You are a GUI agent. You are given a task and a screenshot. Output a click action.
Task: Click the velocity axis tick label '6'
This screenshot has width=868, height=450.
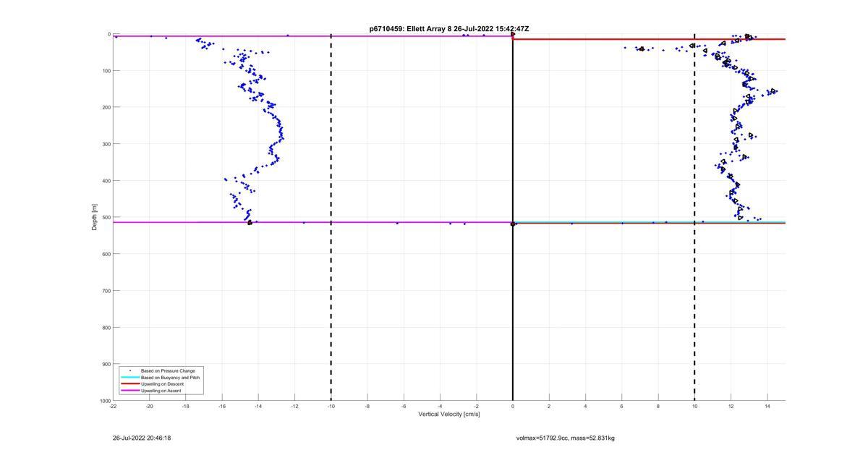tap(621, 407)
